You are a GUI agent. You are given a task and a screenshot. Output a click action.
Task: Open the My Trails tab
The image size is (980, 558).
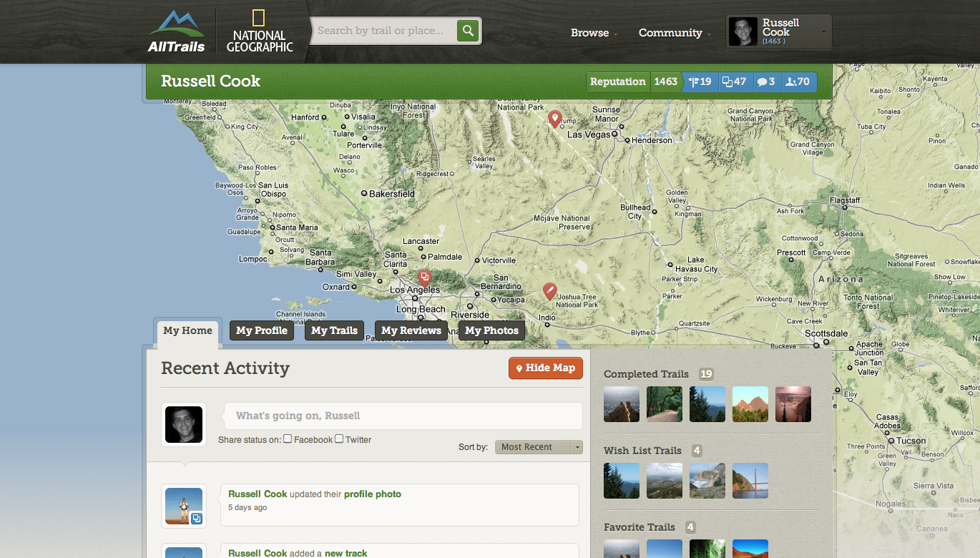coord(334,331)
